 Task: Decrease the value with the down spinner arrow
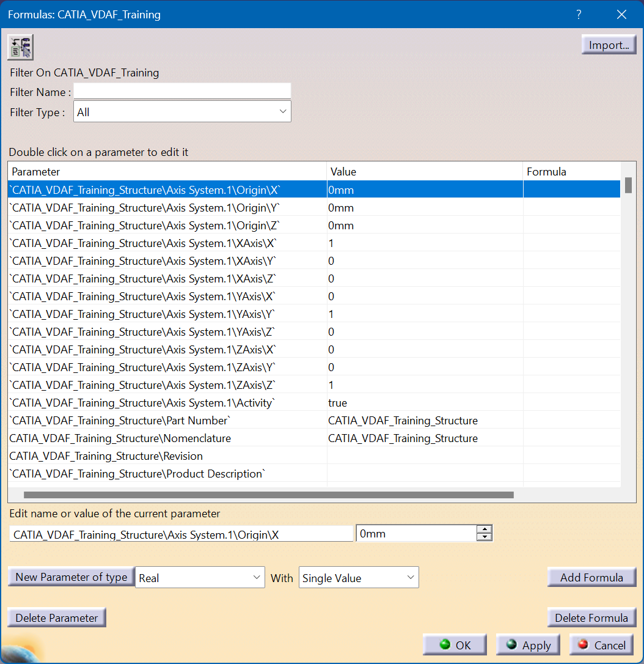coord(484,537)
